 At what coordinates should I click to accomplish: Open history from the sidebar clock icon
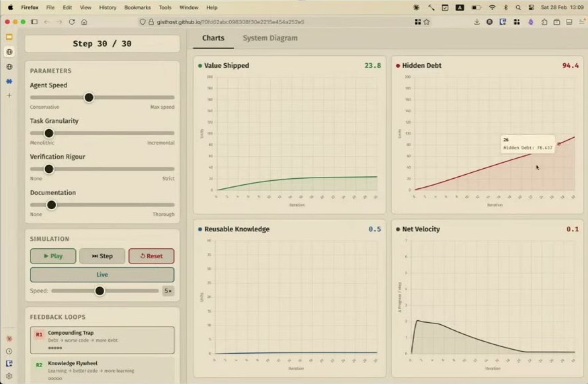pos(9,351)
